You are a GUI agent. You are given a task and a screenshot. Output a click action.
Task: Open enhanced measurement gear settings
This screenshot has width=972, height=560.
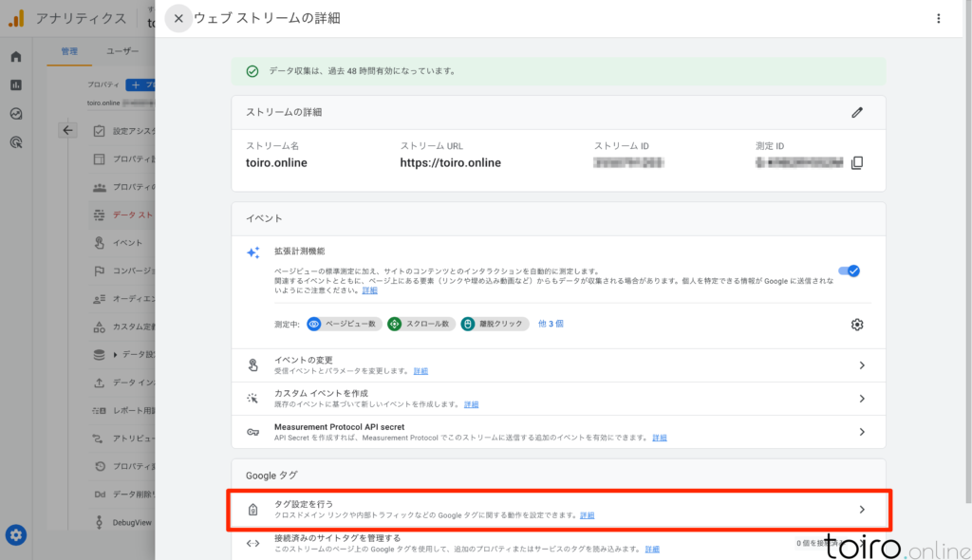(857, 325)
